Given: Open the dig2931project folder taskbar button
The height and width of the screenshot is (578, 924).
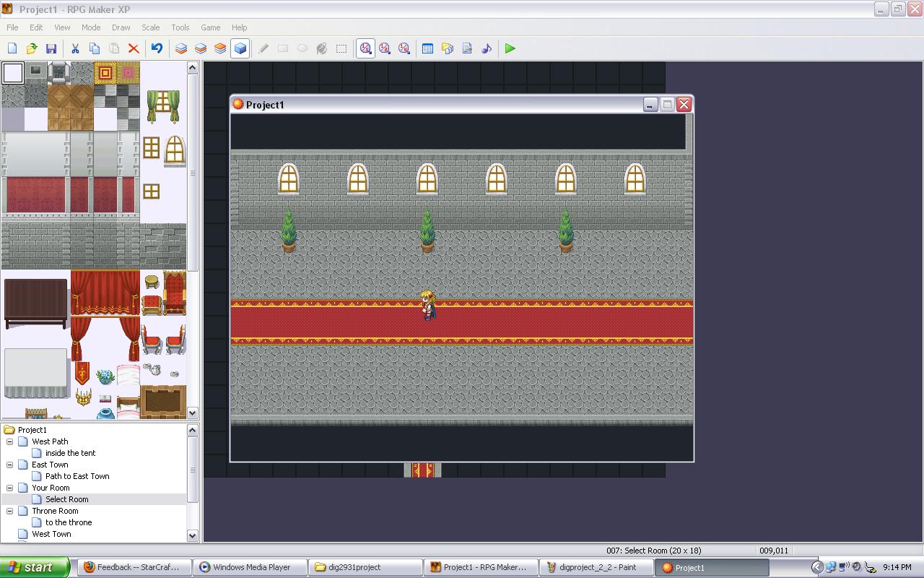Looking at the screenshot, I should (x=366, y=567).
